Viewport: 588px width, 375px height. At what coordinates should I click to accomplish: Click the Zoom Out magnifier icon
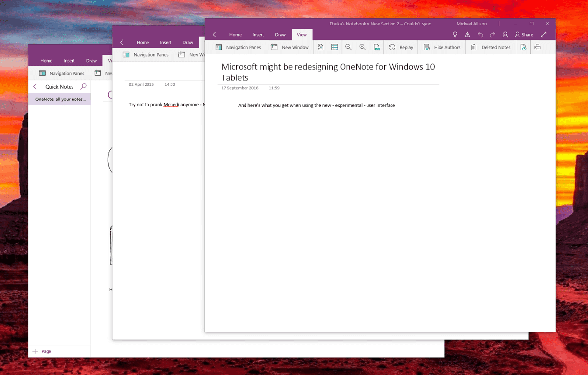click(x=349, y=47)
